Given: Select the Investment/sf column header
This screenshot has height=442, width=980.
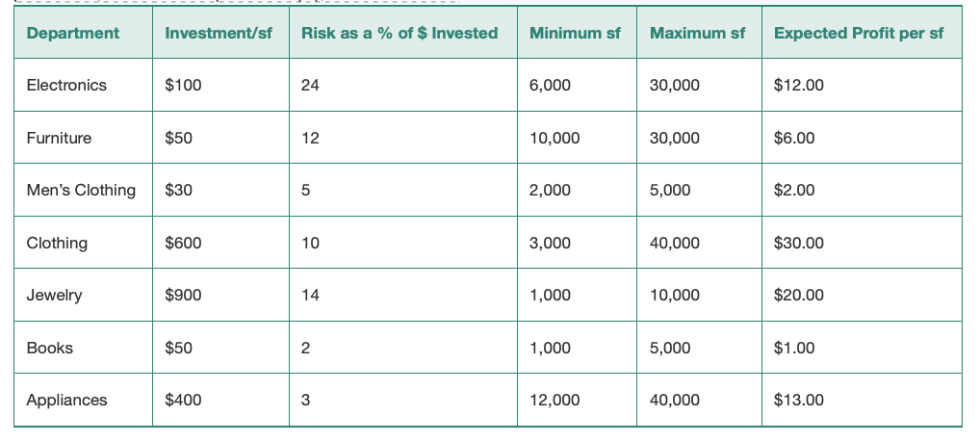Looking at the screenshot, I should pyautogui.click(x=219, y=33).
